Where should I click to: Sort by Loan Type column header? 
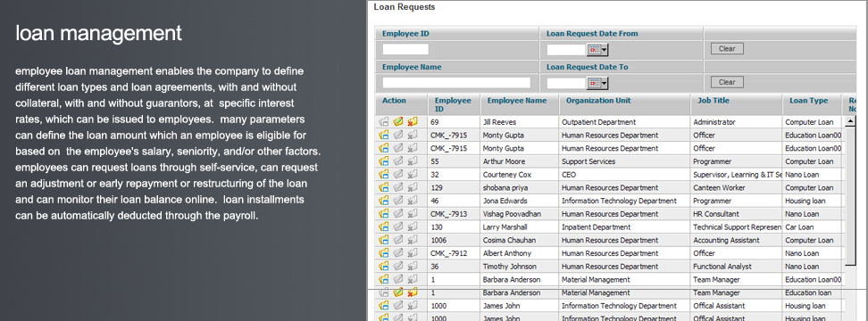tap(809, 101)
